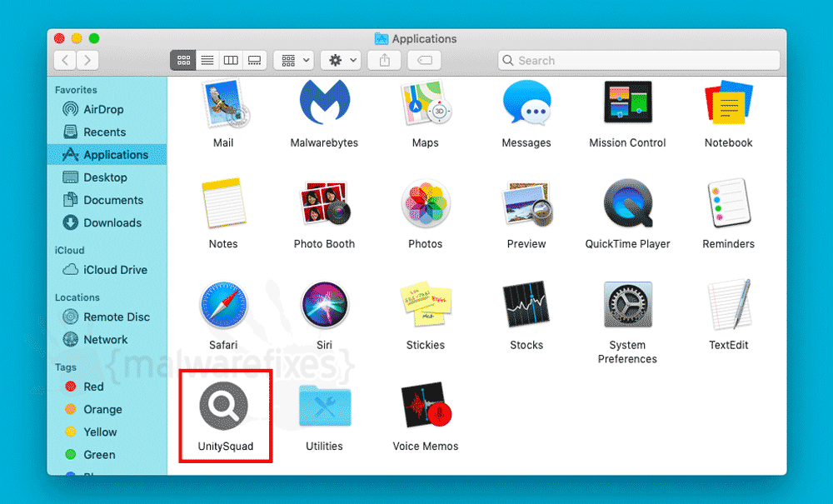The height and width of the screenshot is (504, 833).
Task: Open the Messages app
Action: coord(526,103)
